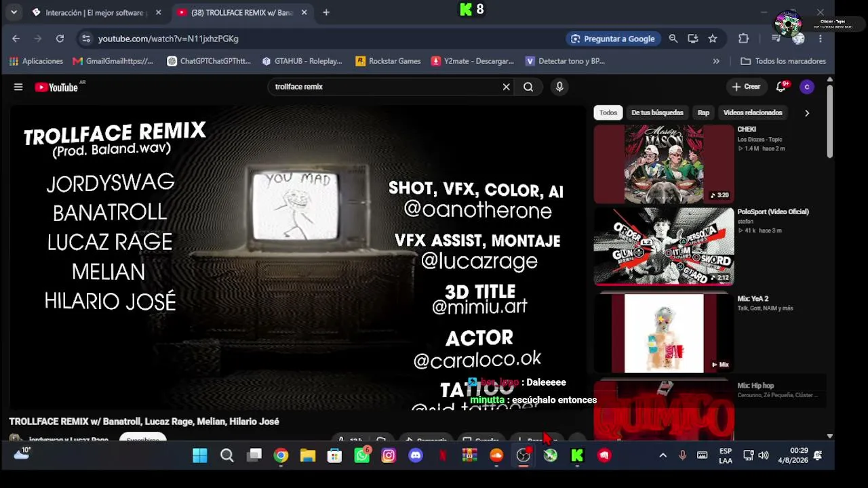Select the 'Videos relacionados' chip
Viewport: 868px width, 488px height.
click(x=753, y=113)
